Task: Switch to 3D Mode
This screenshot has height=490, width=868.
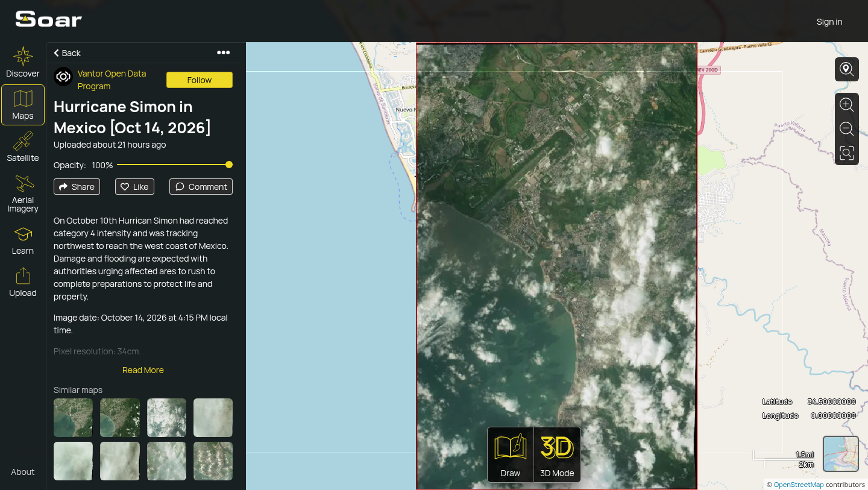Action: [x=557, y=454]
